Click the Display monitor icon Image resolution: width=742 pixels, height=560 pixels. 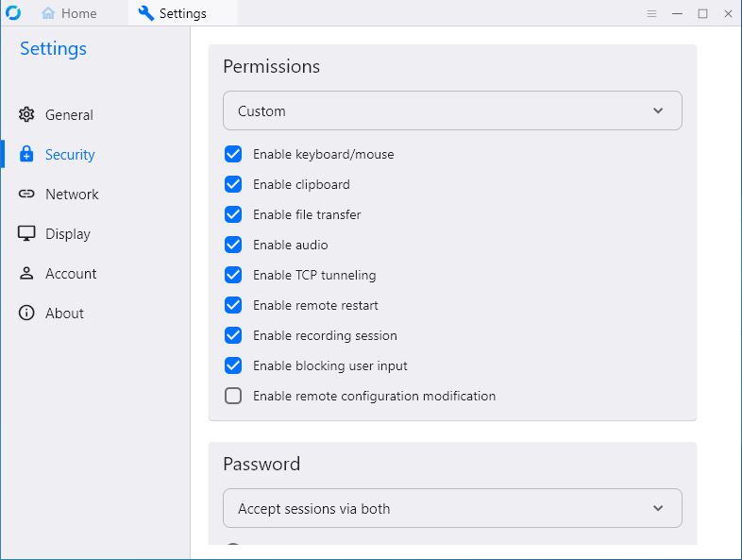pos(26,233)
